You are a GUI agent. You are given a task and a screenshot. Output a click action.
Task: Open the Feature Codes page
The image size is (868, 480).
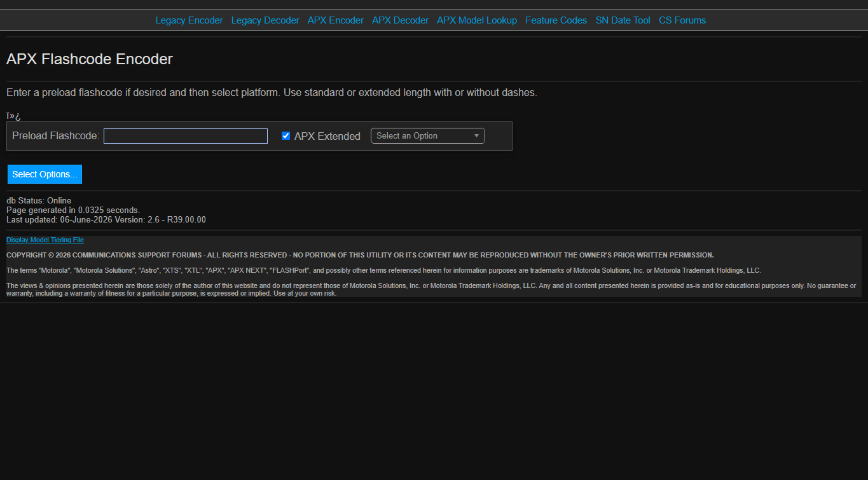click(x=556, y=20)
